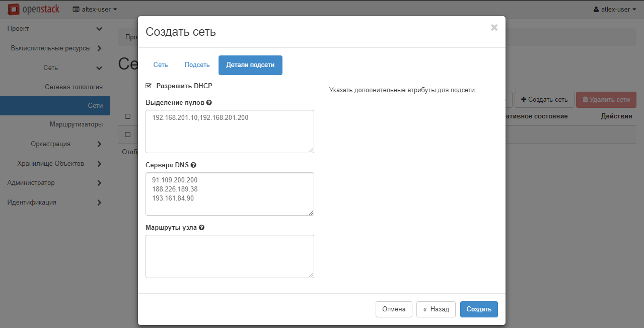Screen dimensions: 644x328
Task: Go back with the Назад button
Action: tap(436, 309)
